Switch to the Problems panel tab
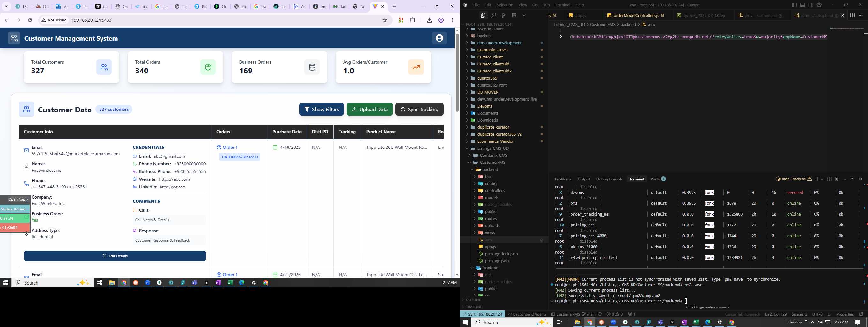 (563, 179)
